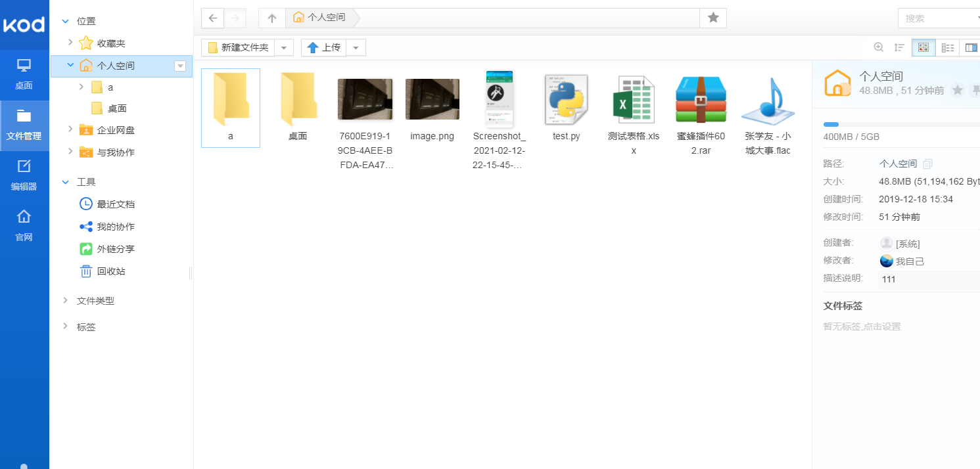Viewport: 980px width, 469px height.
Task: Open the 编辑器 editor section
Action: tap(24, 176)
